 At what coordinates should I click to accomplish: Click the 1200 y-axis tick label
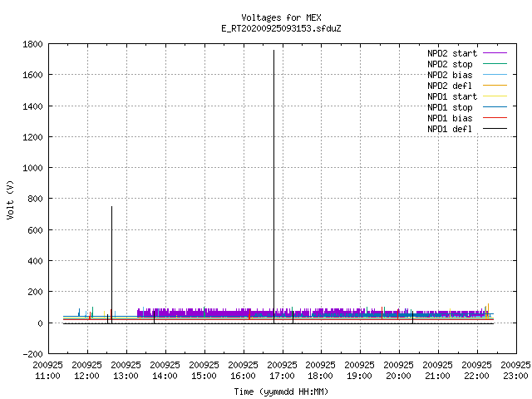click(x=32, y=137)
